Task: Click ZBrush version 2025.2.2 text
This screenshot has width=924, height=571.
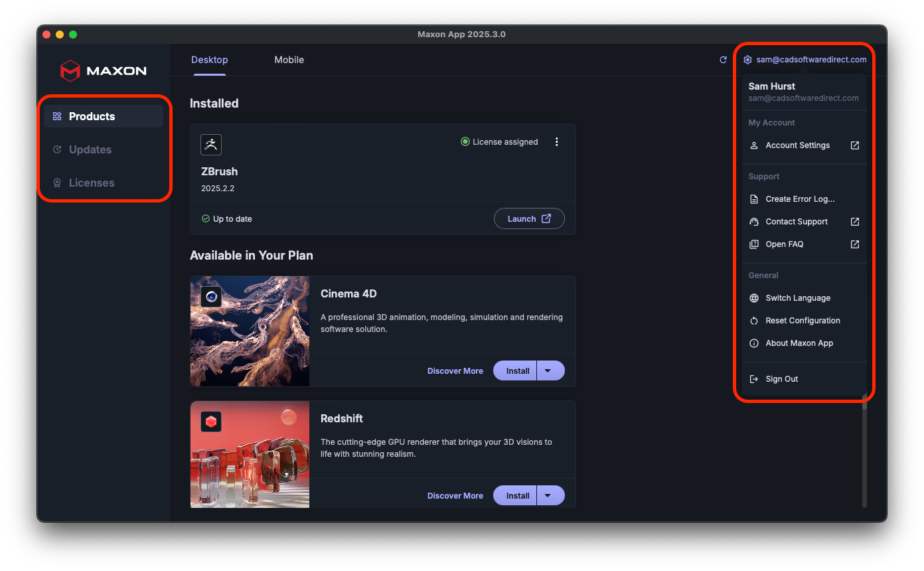Action: (x=218, y=189)
